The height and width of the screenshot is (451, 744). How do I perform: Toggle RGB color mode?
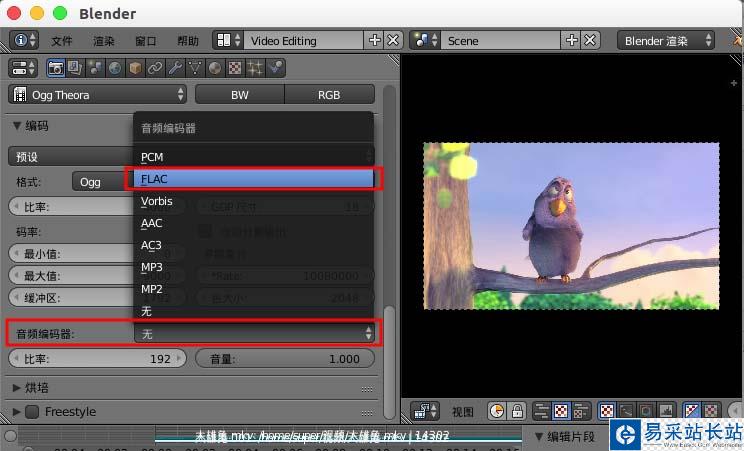pyautogui.click(x=329, y=95)
